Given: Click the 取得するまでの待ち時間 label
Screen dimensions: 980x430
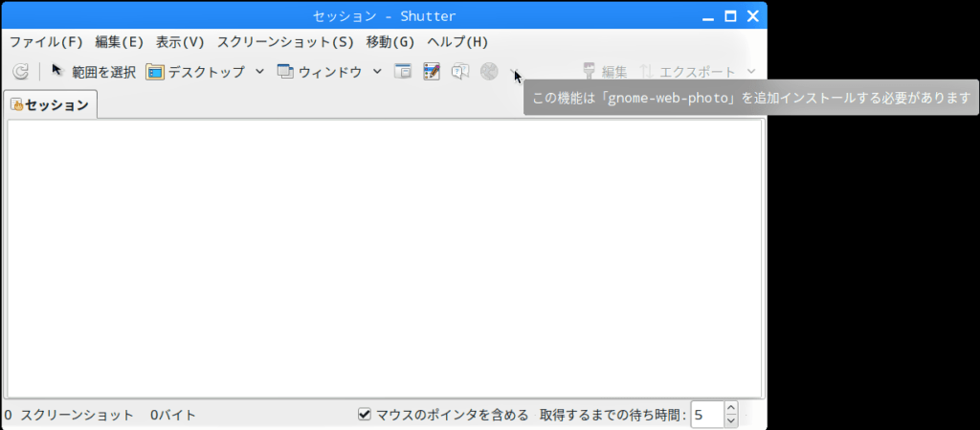Looking at the screenshot, I should (x=613, y=415).
